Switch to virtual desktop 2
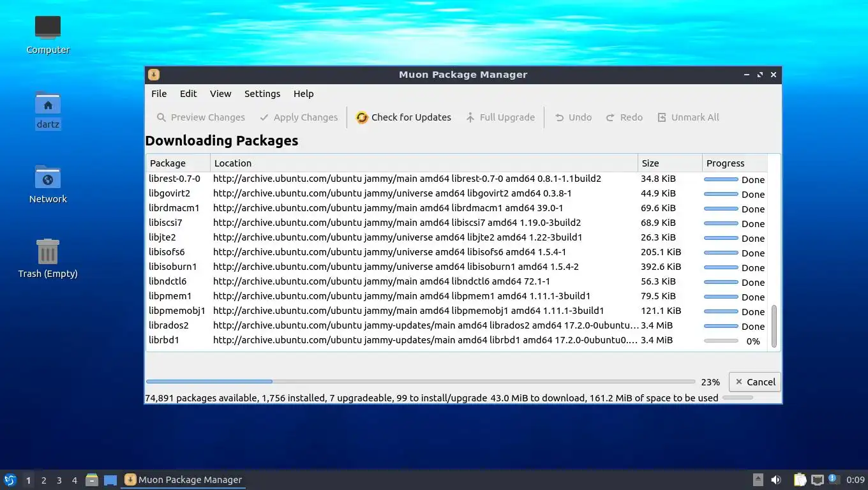 tap(43, 480)
